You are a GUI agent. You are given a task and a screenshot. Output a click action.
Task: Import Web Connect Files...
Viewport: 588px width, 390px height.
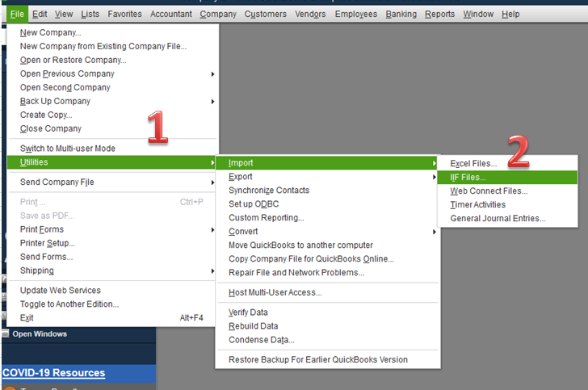point(507,191)
